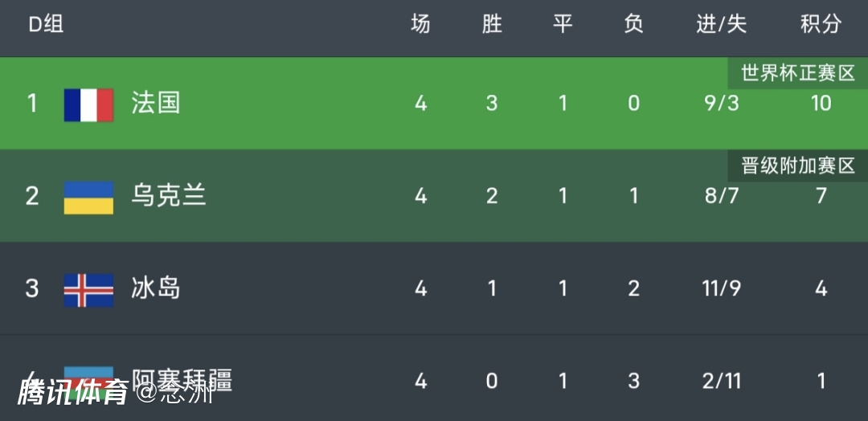Click the 晋级附加赛区 badge
Viewport: 868px width, 421px height.
coord(797,166)
